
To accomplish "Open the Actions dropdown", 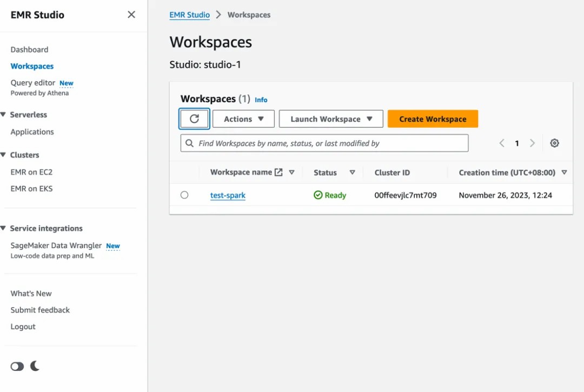I will point(243,119).
